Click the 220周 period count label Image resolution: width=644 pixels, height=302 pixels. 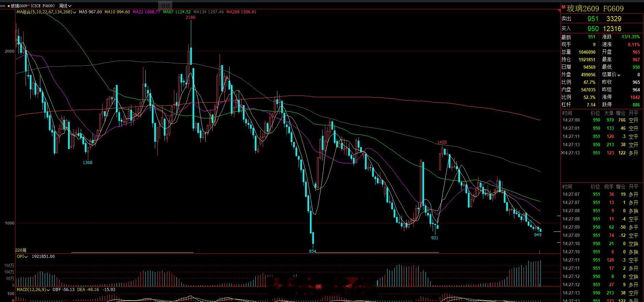point(21,251)
